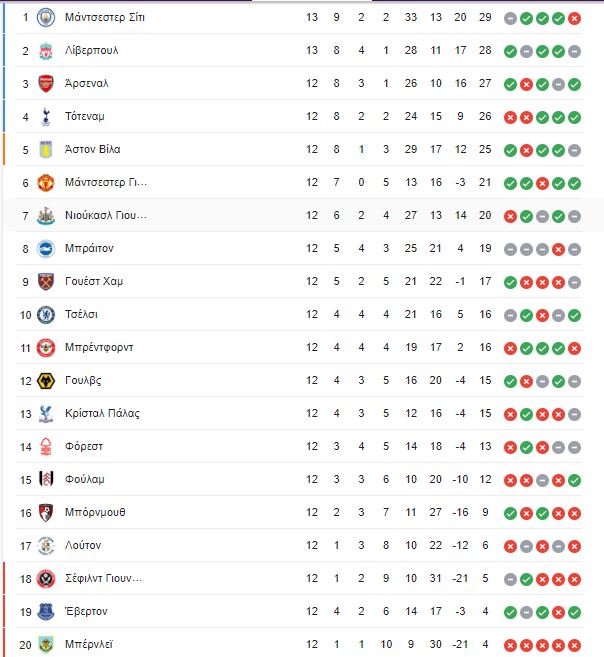This screenshot has width=604, height=657.
Task: Click the Arsenal club crest
Action: tap(46, 84)
